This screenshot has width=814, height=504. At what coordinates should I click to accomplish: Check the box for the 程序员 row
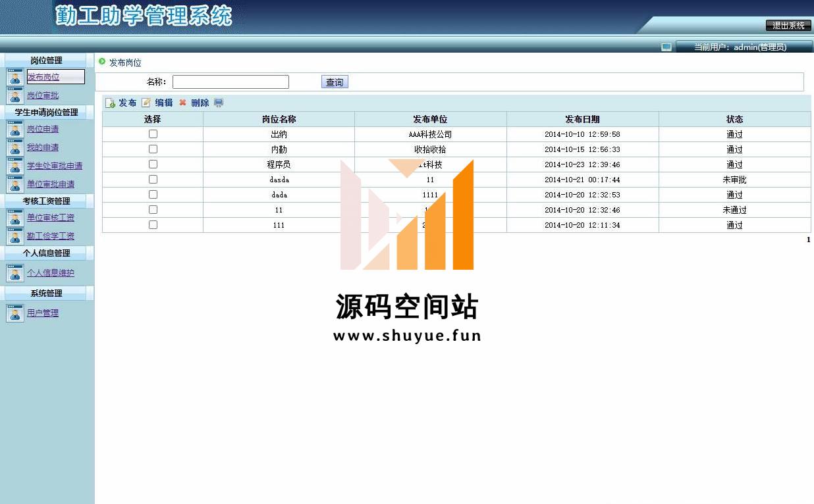(153, 164)
